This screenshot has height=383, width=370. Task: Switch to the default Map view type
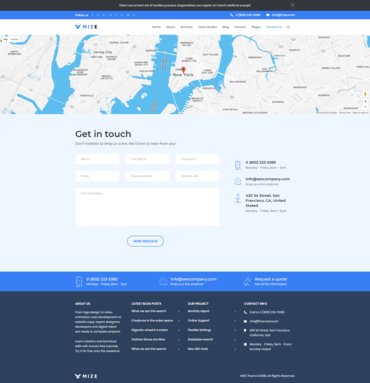click(x=5, y=39)
